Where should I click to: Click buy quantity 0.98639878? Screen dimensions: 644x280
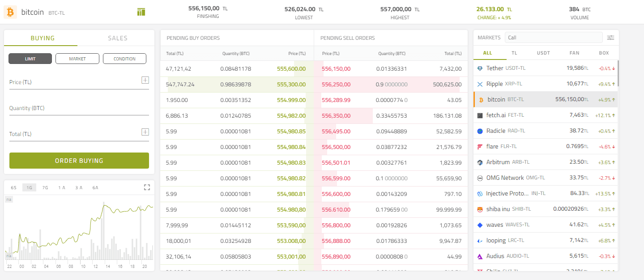236,85
